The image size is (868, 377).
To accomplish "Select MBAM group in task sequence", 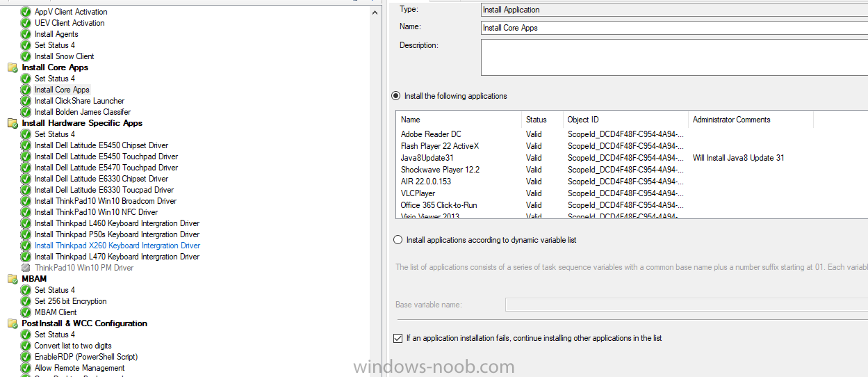I will tap(34, 279).
